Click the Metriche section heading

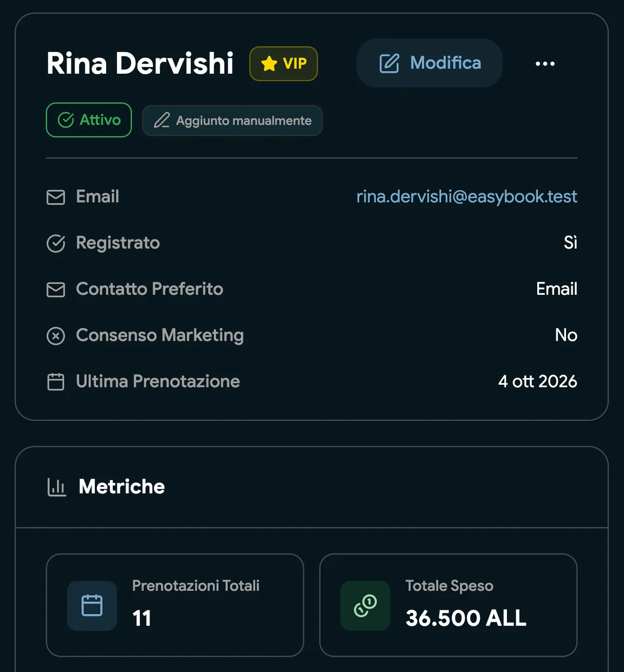[x=122, y=487]
